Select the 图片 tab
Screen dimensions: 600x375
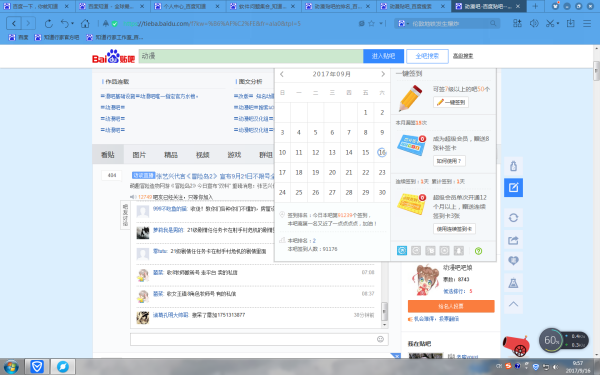[x=139, y=155]
